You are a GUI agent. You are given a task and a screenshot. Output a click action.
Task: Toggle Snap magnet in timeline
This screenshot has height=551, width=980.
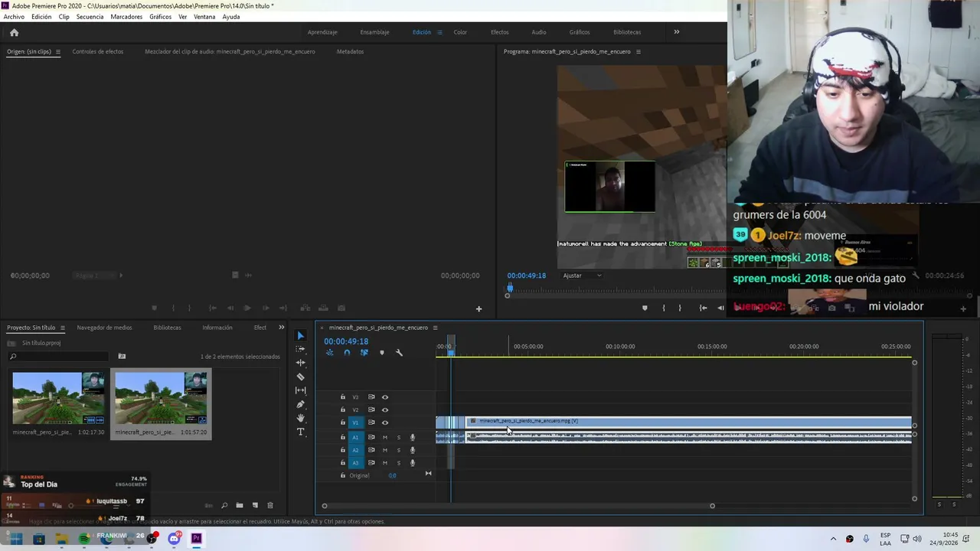tap(347, 353)
